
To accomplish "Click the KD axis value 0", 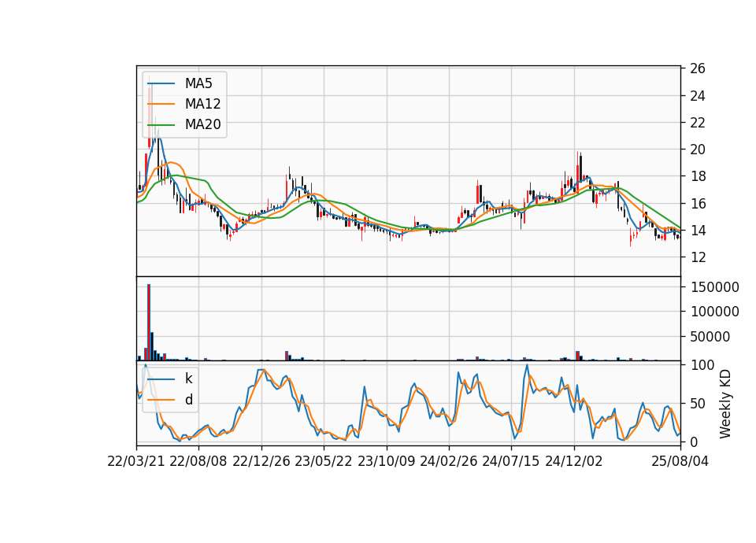I will [x=694, y=441].
